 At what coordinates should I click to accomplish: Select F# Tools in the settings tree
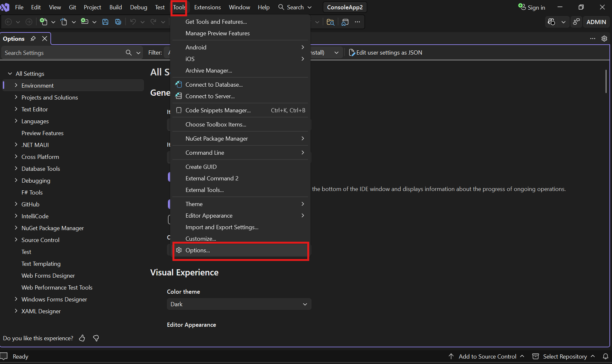(32, 192)
